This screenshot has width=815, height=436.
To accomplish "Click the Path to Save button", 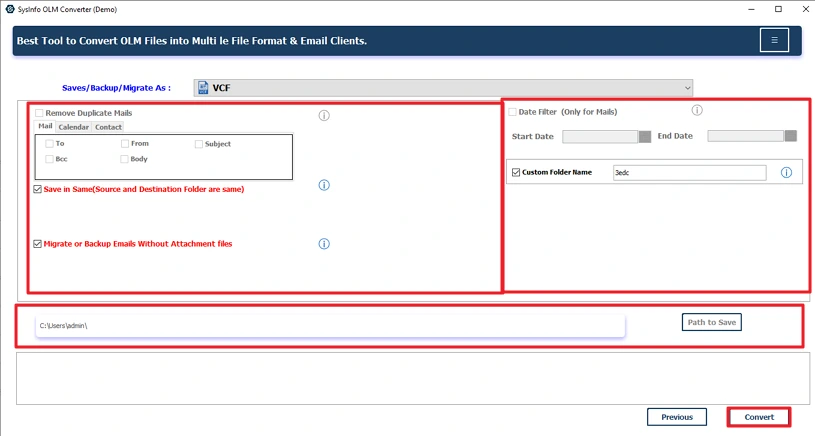I will pyautogui.click(x=712, y=322).
